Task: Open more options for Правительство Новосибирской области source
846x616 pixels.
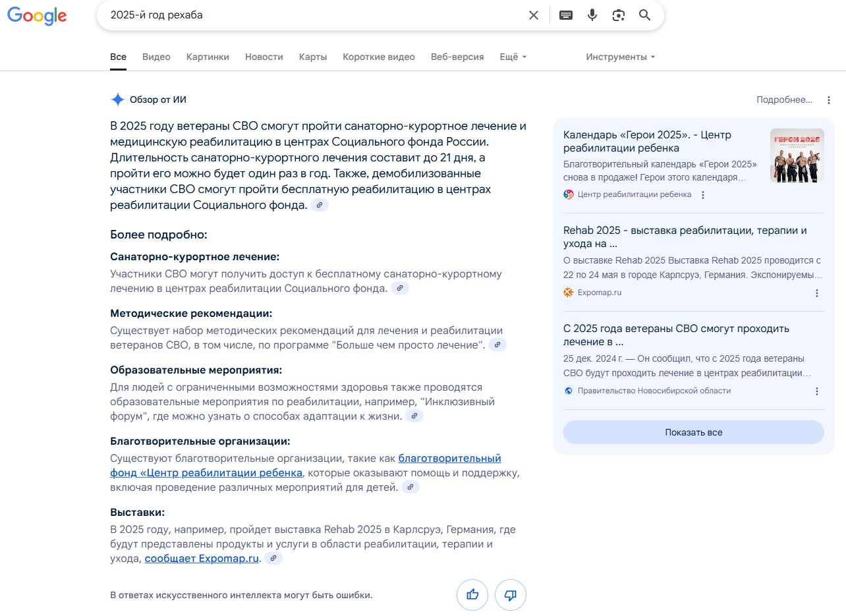Action: [817, 391]
